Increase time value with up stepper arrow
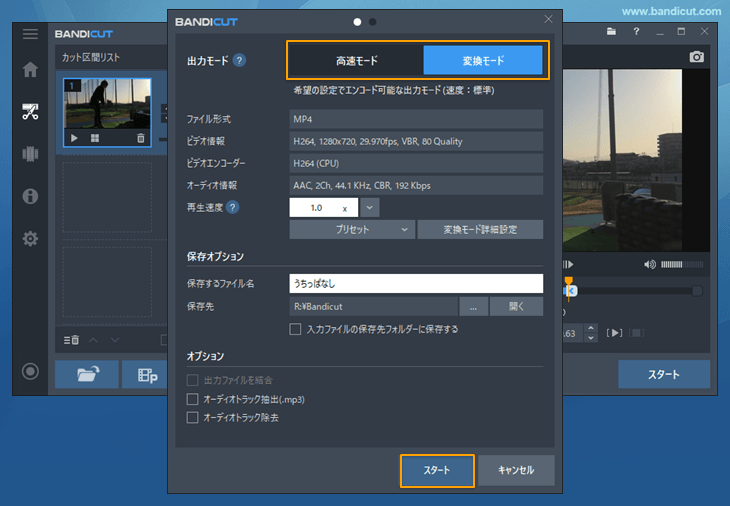The image size is (730, 506). pos(591,328)
